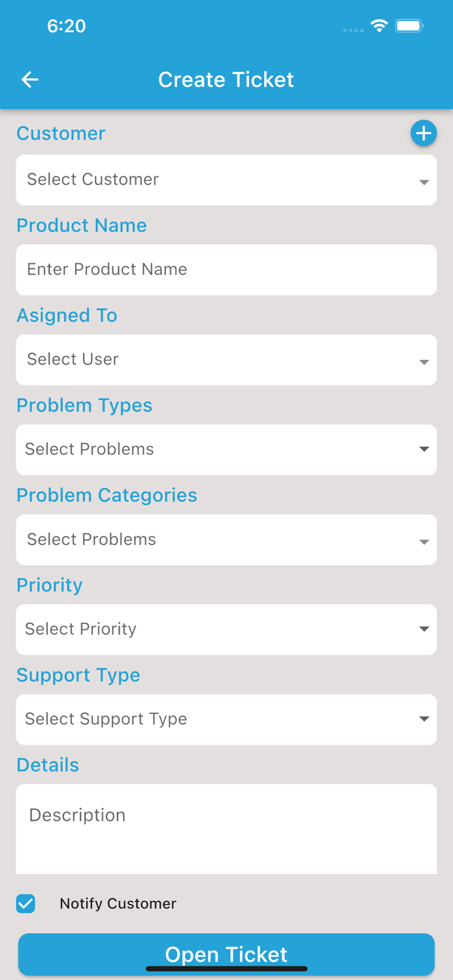The height and width of the screenshot is (980, 453).
Task: Tap the cellular signal dots in status bar
Action: point(353,29)
